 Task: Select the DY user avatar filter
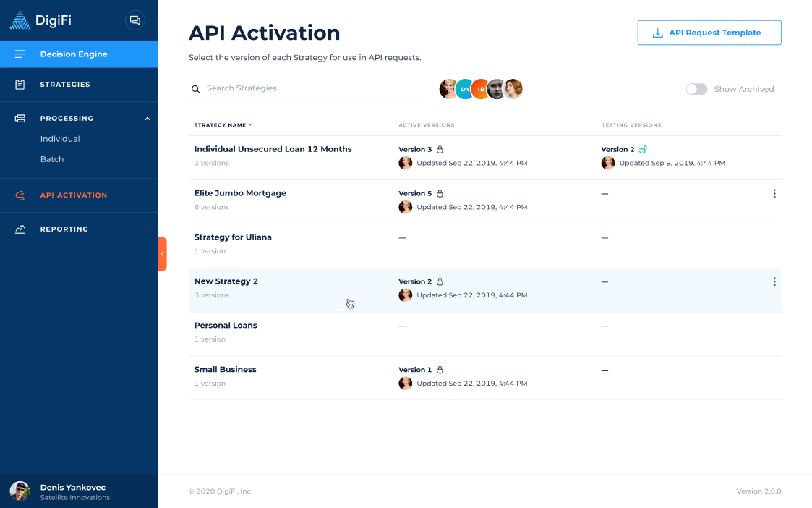click(464, 89)
